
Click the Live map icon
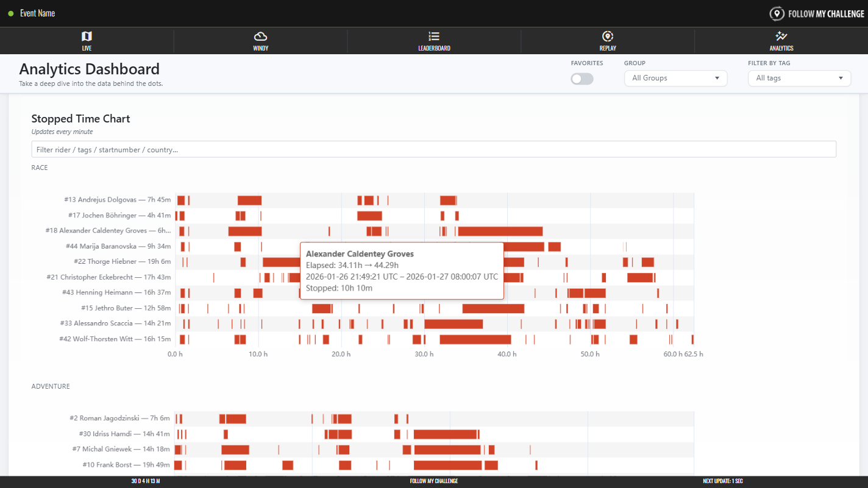click(x=87, y=37)
